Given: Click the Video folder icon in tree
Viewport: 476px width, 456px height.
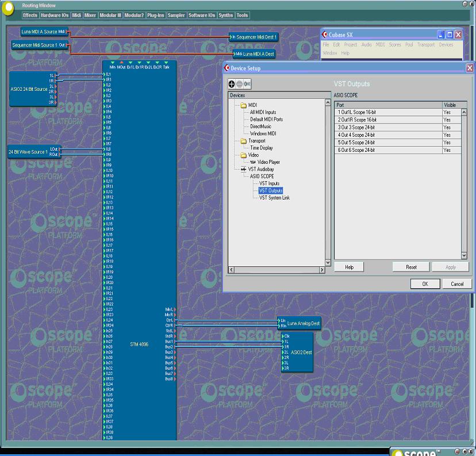Looking at the screenshot, I should 244,155.
